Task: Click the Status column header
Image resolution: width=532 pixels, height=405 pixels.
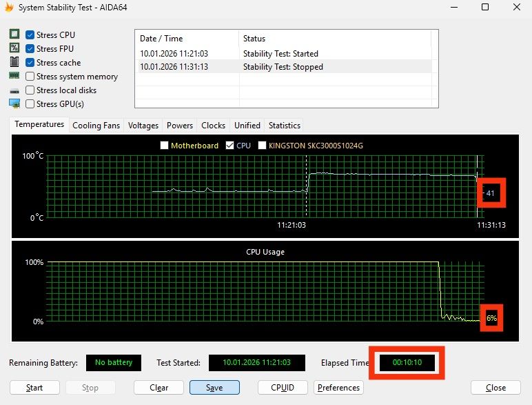Action: pyautogui.click(x=335, y=39)
